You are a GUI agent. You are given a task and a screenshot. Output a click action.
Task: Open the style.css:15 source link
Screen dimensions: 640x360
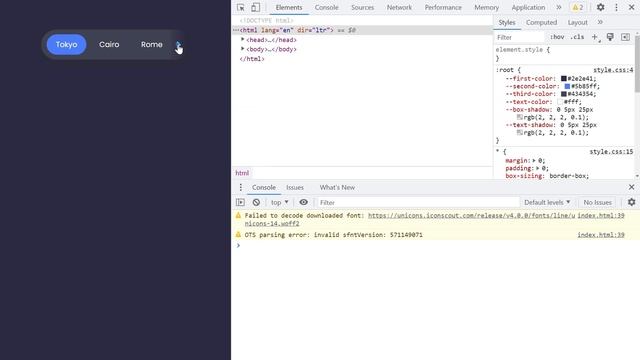click(x=611, y=152)
